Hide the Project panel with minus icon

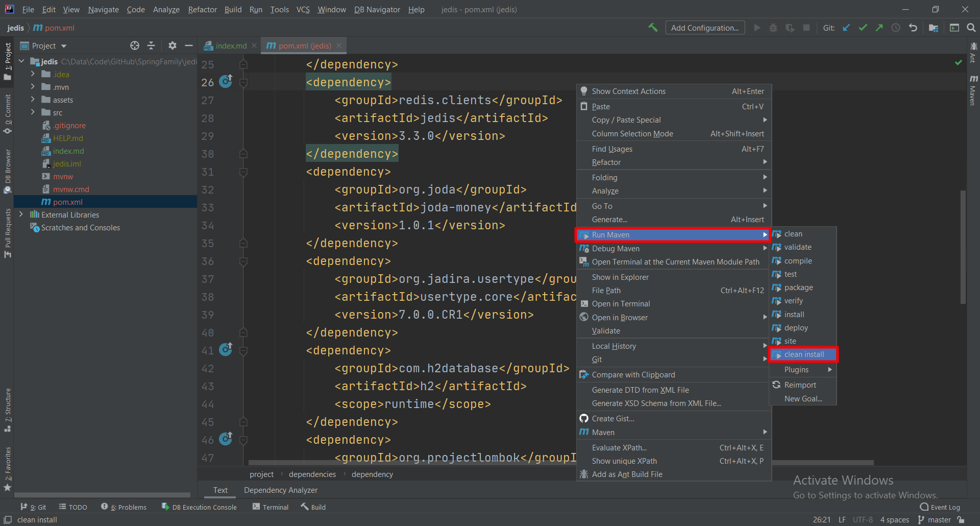tap(189, 45)
